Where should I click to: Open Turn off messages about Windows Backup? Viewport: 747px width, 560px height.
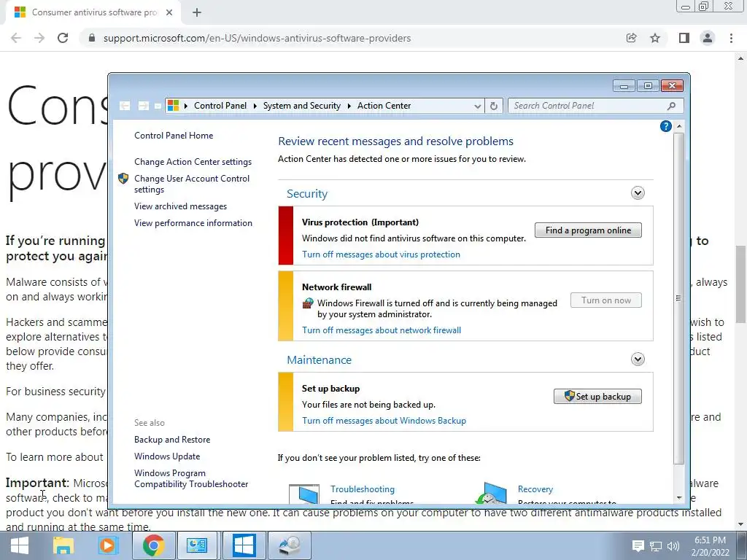pos(384,421)
